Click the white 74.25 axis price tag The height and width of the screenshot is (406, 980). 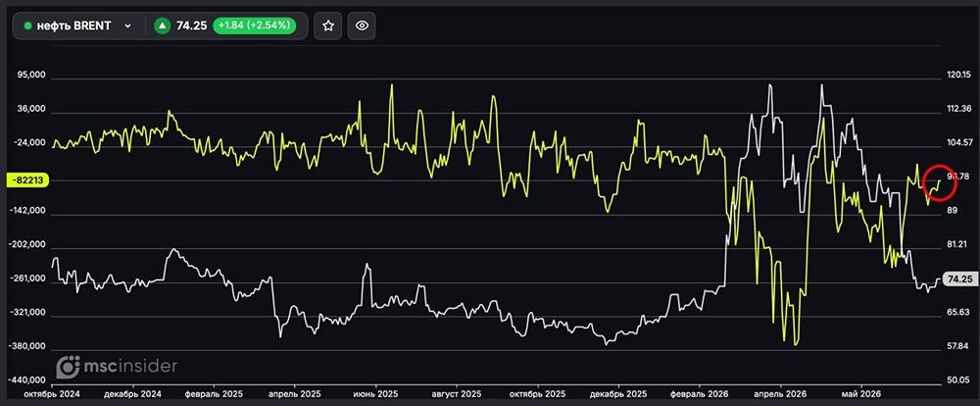tap(960, 279)
